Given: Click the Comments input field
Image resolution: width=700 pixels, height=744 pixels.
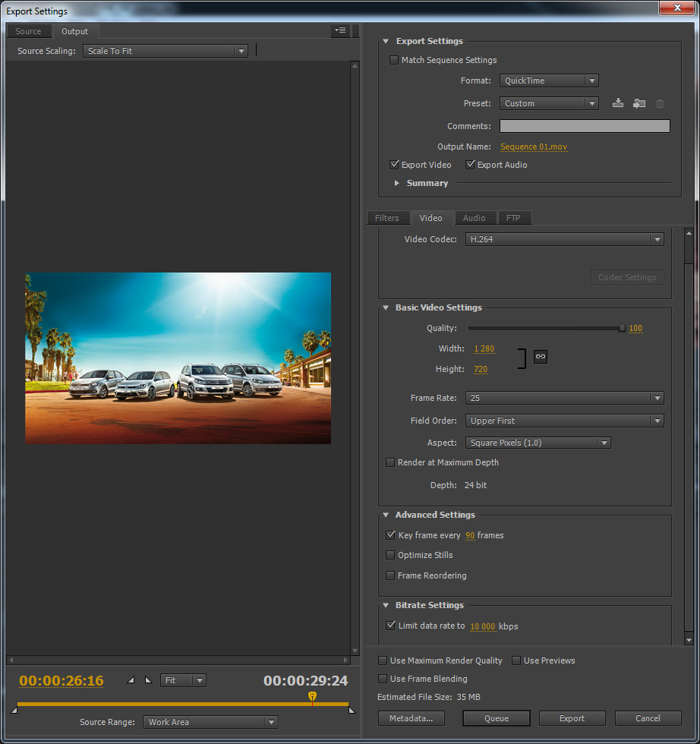Looking at the screenshot, I should point(585,126).
